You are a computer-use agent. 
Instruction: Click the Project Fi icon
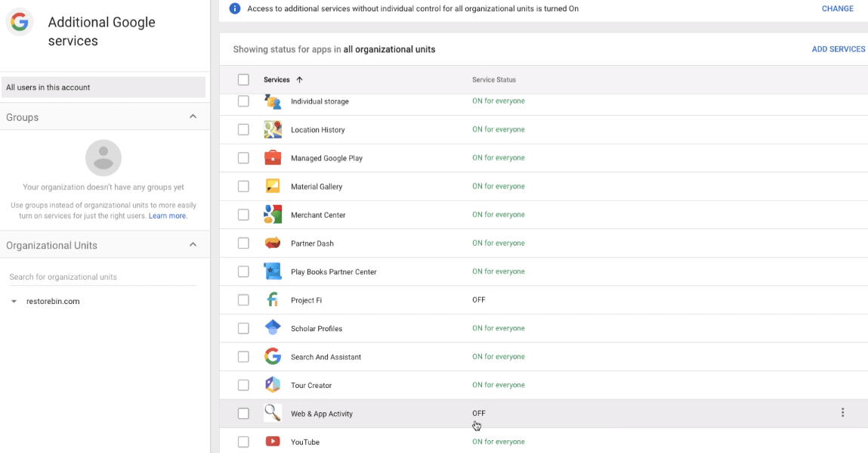(x=273, y=300)
